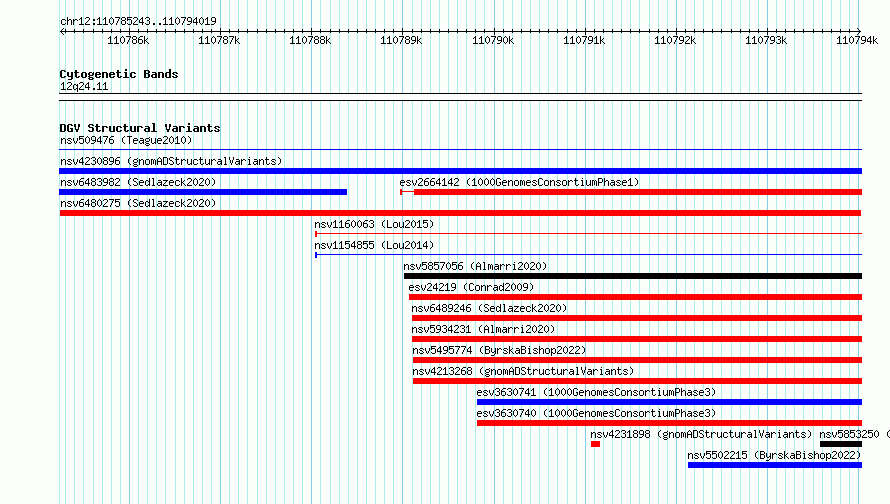Click the 110788k ruler tick label

tap(309, 40)
